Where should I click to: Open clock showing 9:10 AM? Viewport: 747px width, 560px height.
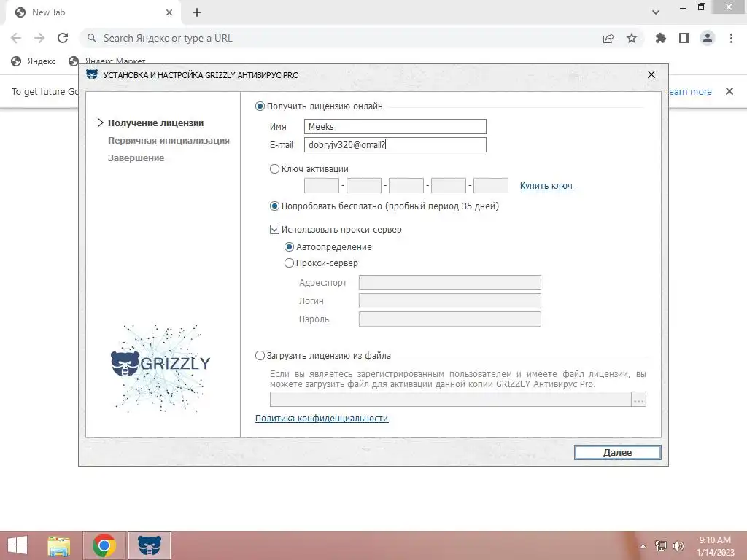[715, 546]
